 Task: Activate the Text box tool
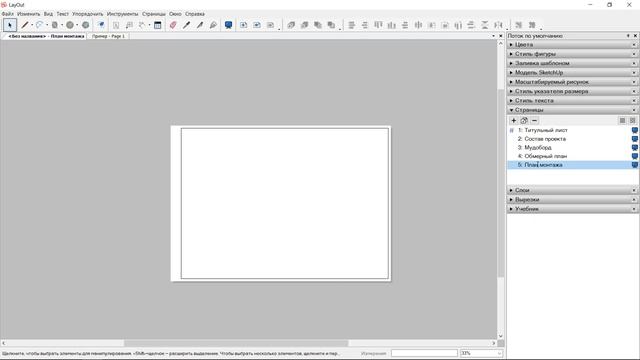point(116,25)
